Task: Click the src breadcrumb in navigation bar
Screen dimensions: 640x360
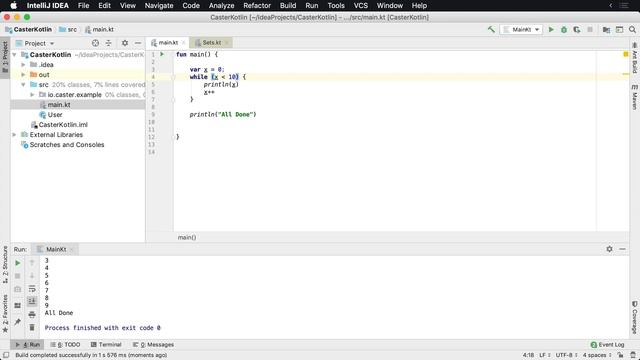Action: coord(68,29)
